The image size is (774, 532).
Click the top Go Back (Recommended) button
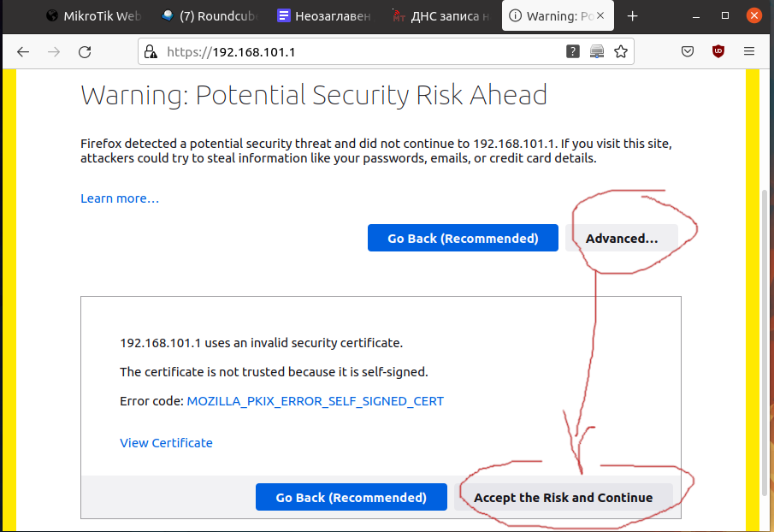[x=463, y=239]
